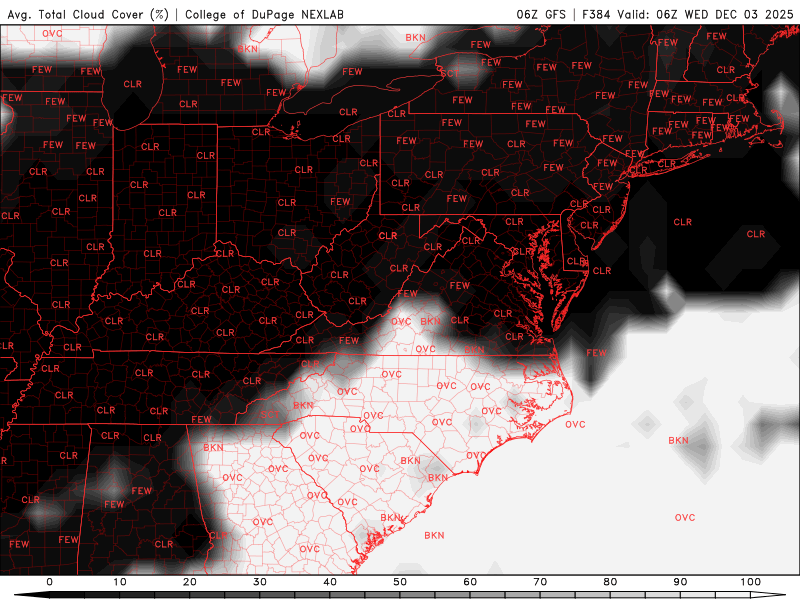Screen dimensions: 800x600
Task: Click the CLR label inside Delaware
Action: tap(576, 261)
